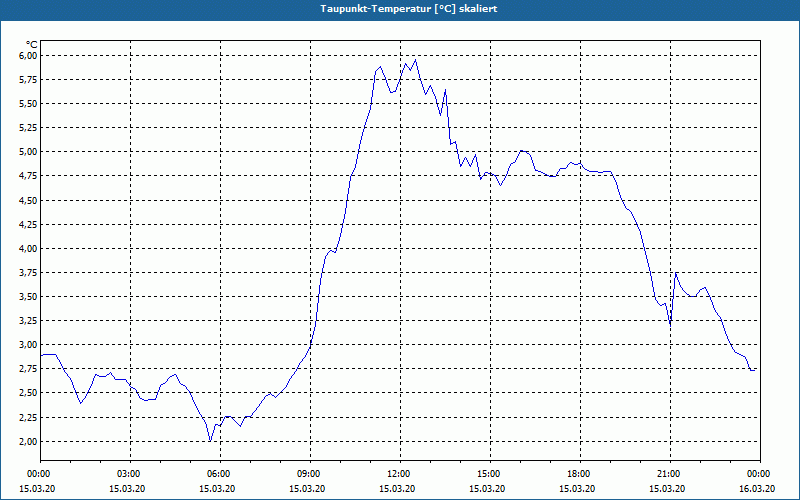Click the 3,00 y-axis value

point(28,345)
